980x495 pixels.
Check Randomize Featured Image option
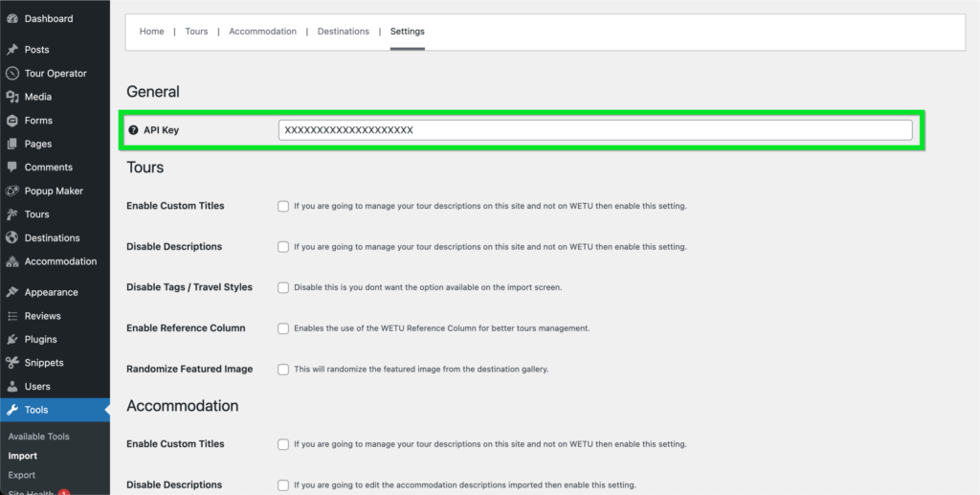283,369
